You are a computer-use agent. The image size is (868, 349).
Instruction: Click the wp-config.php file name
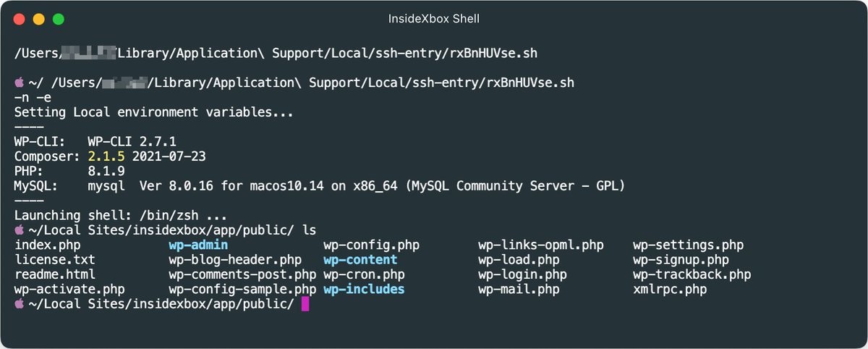pos(371,245)
